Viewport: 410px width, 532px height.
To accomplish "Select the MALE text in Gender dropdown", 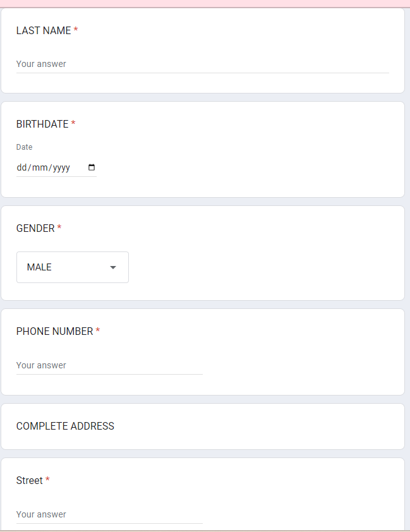I will [40, 267].
